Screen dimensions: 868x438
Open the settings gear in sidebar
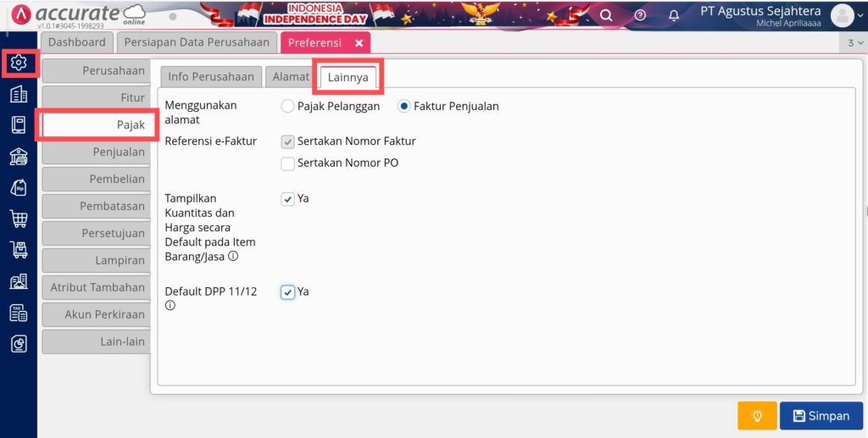pos(19,63)
